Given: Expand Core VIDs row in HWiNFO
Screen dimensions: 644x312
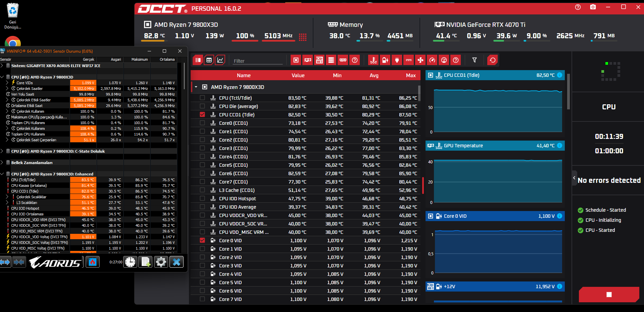Looking at the screenshot, I should tap(7, 83).
